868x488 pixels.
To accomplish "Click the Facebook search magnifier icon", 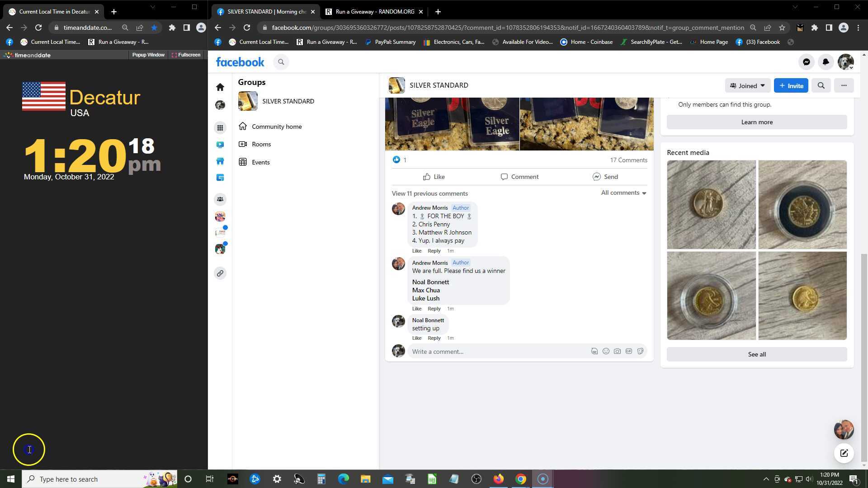I will click(x=281, y=62).
